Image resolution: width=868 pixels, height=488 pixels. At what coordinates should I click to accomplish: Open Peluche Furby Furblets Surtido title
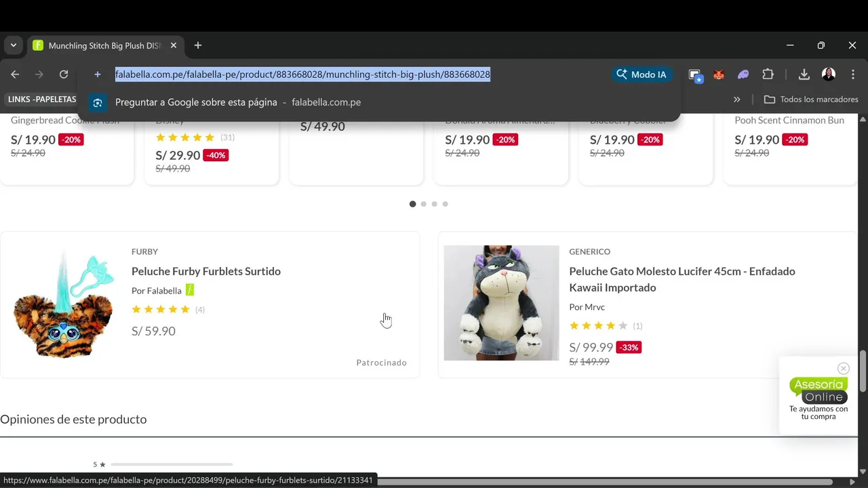(206, 271)
